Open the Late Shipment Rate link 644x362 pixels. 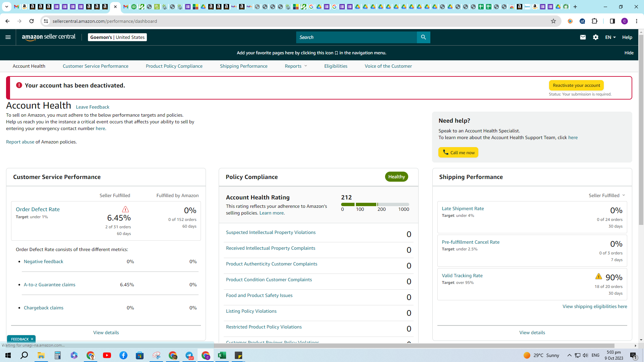(x=463, y=208)
